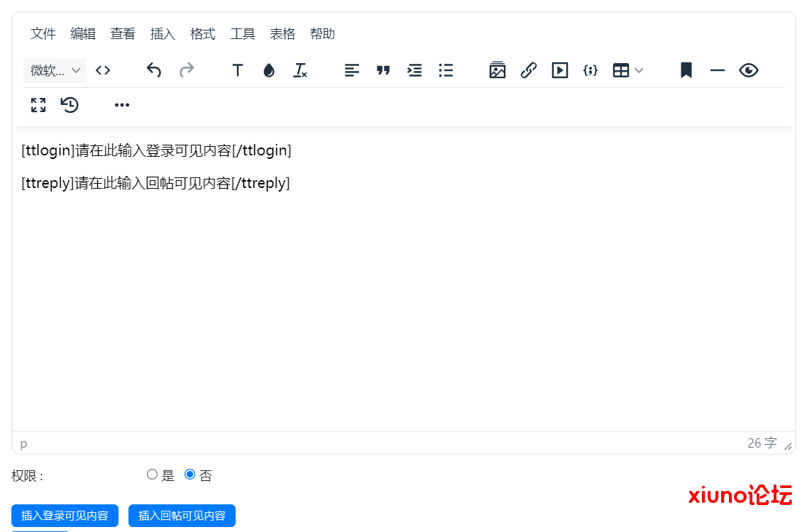This screenshot has width=807, height=532.
Task: Click the 插入登录可见内容 button
Action: tap(65, 516)
